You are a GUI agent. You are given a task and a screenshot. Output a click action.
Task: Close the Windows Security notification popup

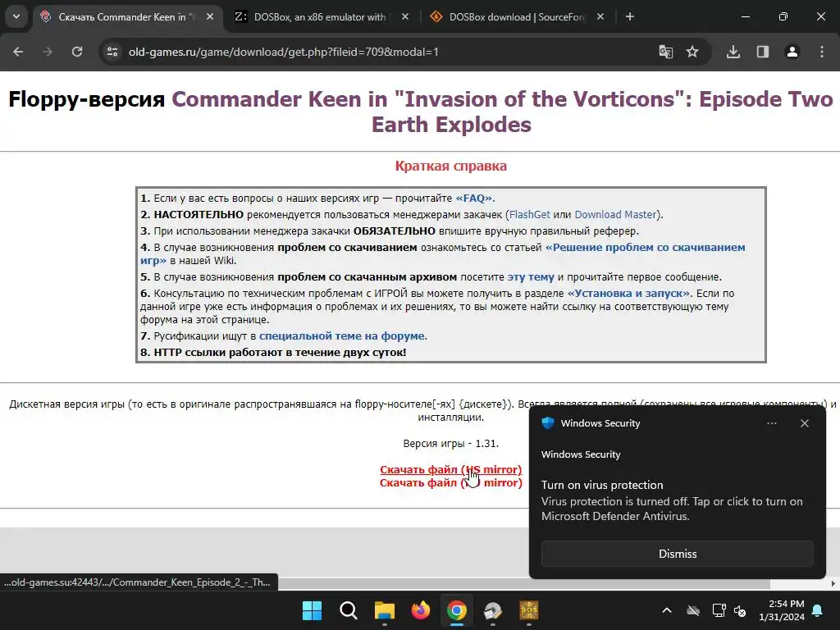[804, 423]
